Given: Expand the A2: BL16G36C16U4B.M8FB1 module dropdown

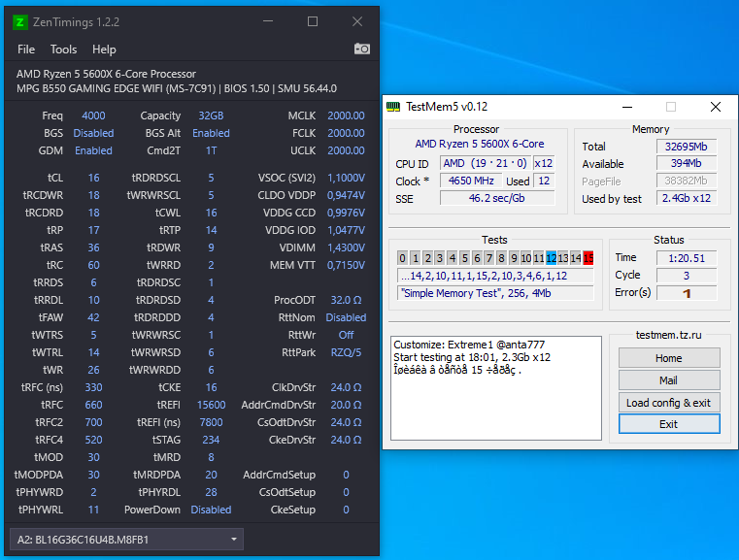Looking at the screenshot, I should (126, 540).
